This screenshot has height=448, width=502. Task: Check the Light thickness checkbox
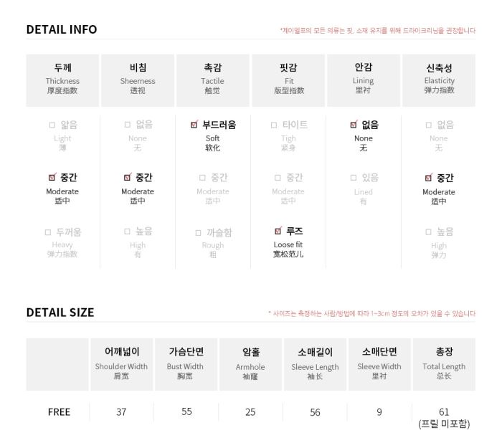(52, 125)
